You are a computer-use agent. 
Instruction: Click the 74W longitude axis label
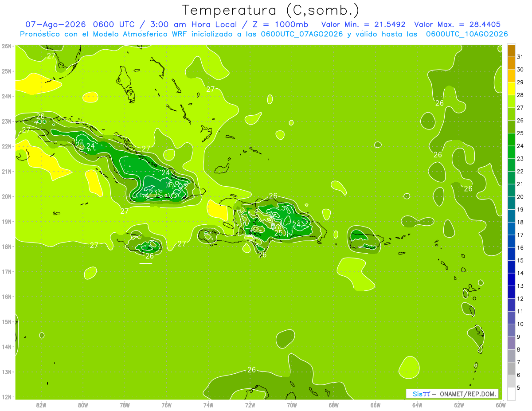coord(208,405)
